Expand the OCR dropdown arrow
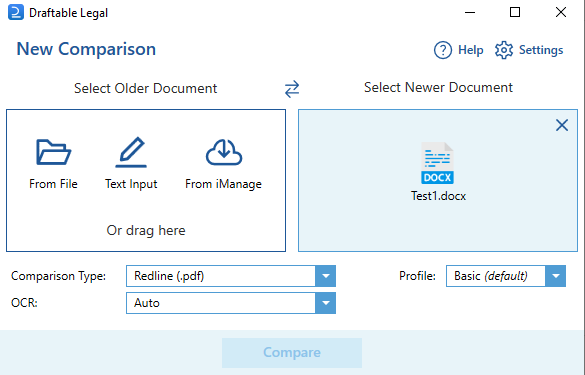The width and height of the screenshot is (585, 375). pyautogui.click(x=326, y=303)
